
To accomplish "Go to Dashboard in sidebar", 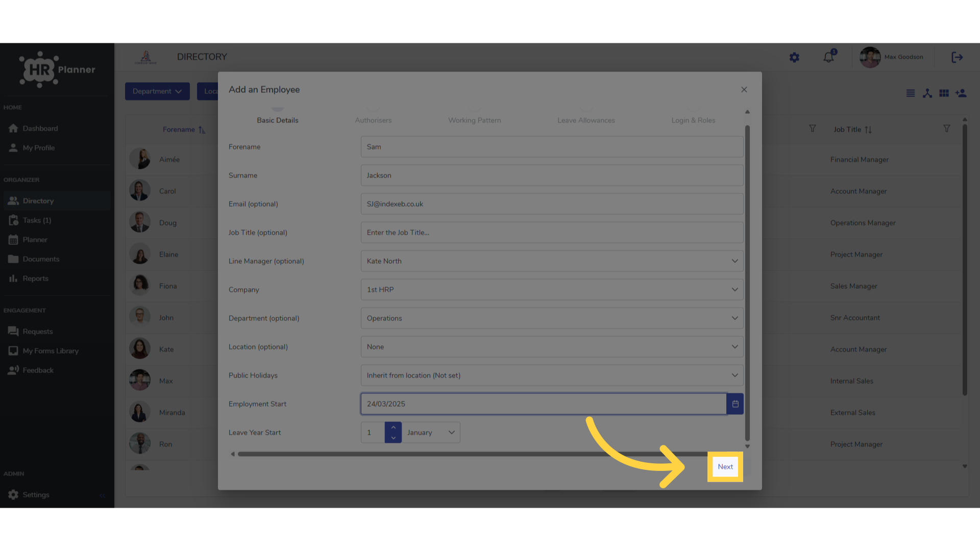I will (40, 129).
